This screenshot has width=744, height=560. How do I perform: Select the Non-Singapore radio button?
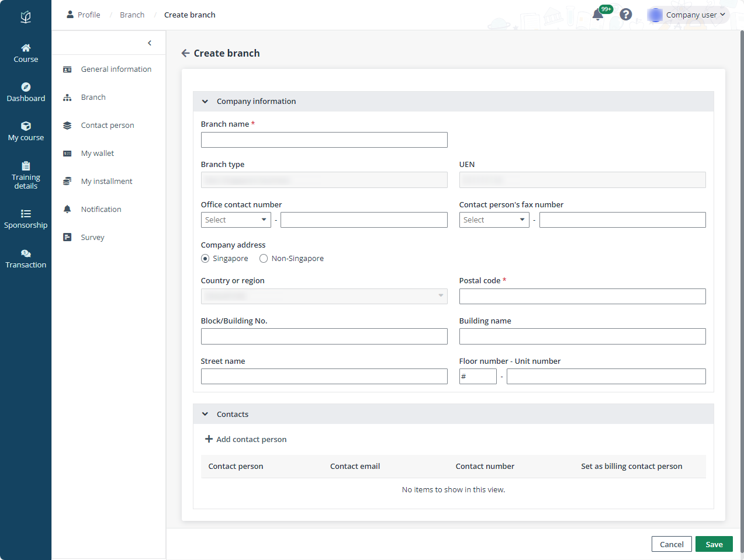264,259
